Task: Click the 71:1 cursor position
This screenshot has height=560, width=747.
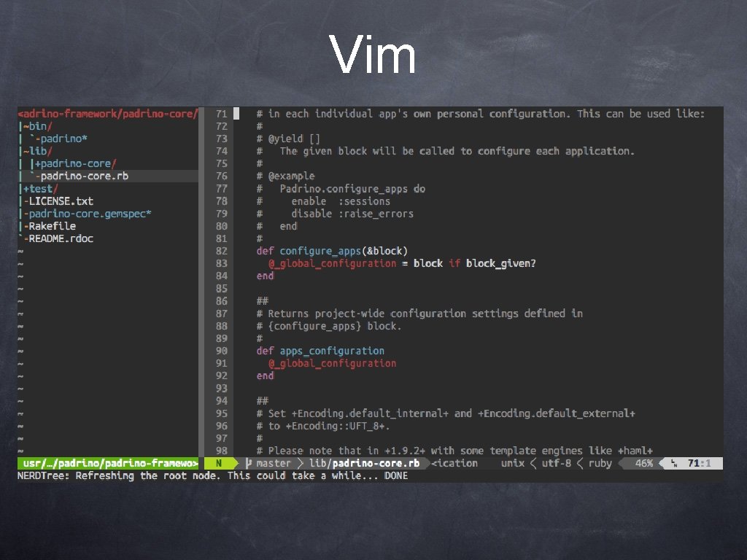Action: coord(700,463)
